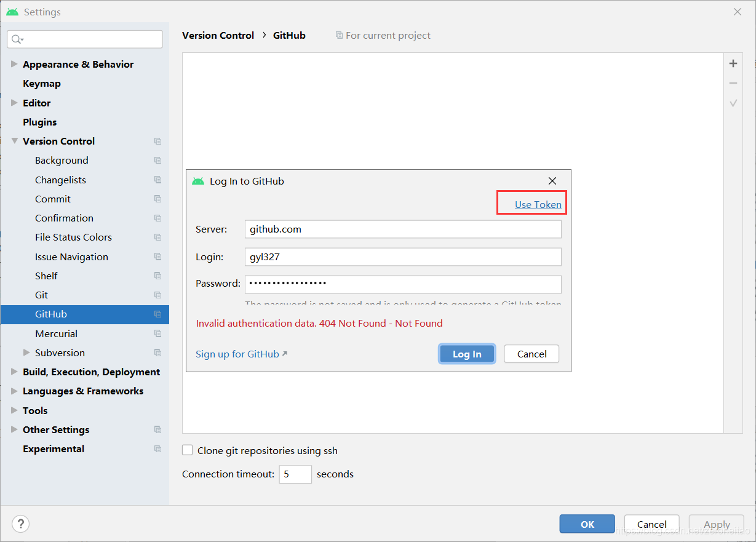The width and height of the screenshot is (756, 542).
Task: Click Cancel in the Settings window
Action: click(x=652, y=524)
